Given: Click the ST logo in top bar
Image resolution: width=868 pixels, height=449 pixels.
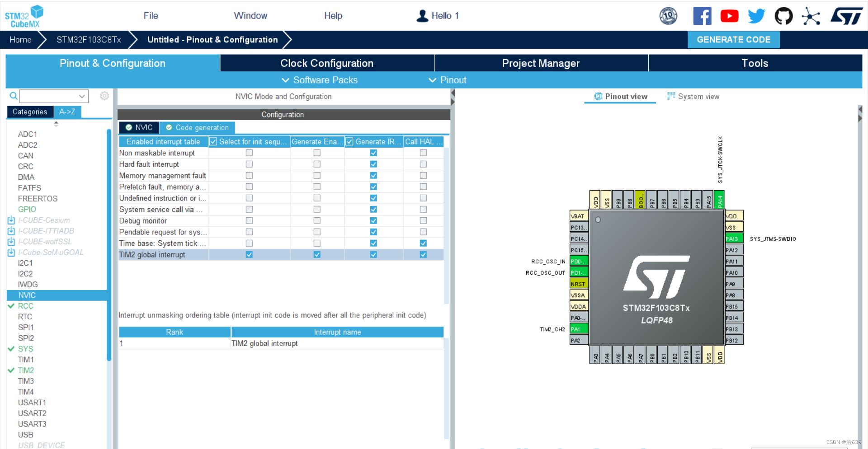Looking at the screenshot, I should coord(846,16).
